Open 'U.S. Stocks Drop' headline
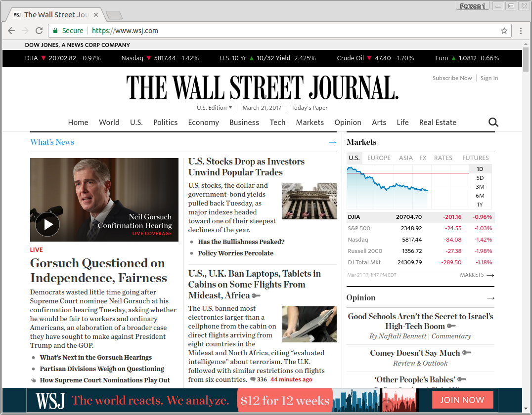The height and width of the screenshot is (415, 532). [246, 167]
